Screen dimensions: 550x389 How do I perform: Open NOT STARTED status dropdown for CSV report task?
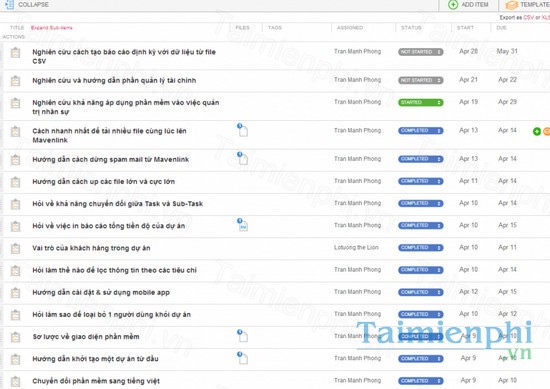(421, 52)
